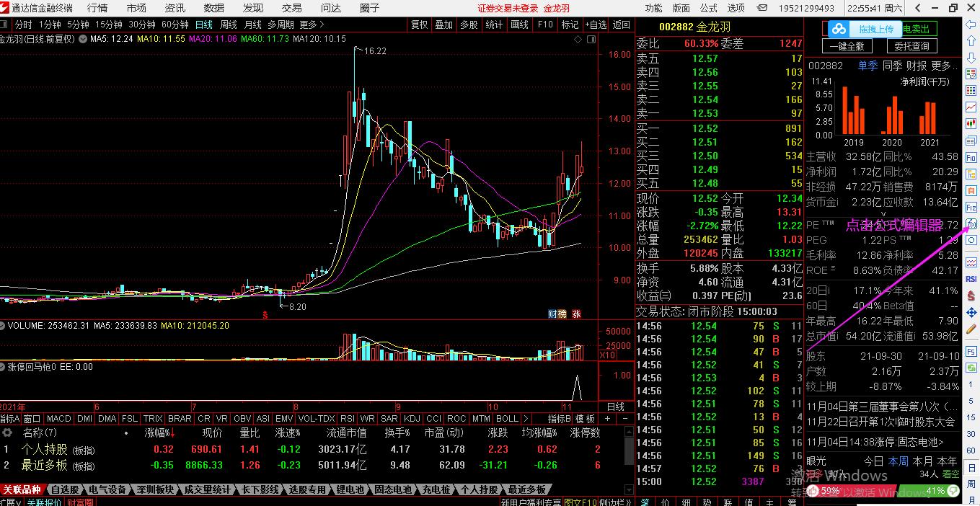Open the 行情 menu
This screenshot has height=506, width=980.
[x=97, y=8]
